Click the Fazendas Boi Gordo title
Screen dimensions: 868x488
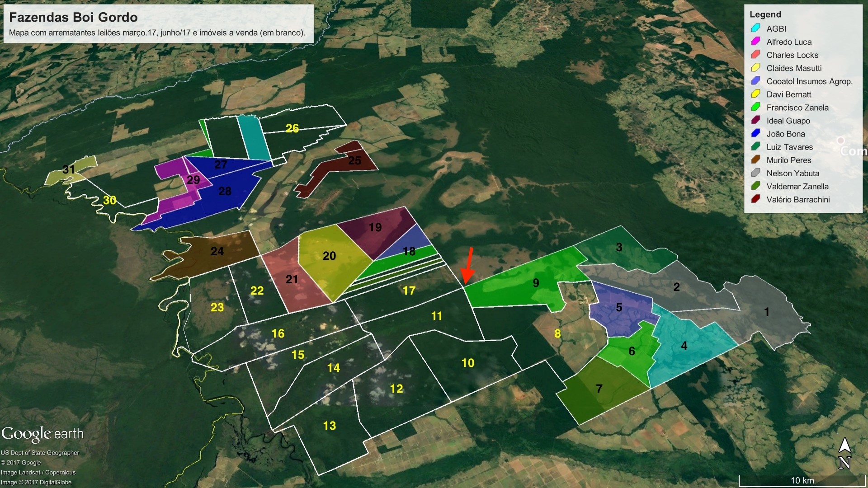tap(73, 17)
